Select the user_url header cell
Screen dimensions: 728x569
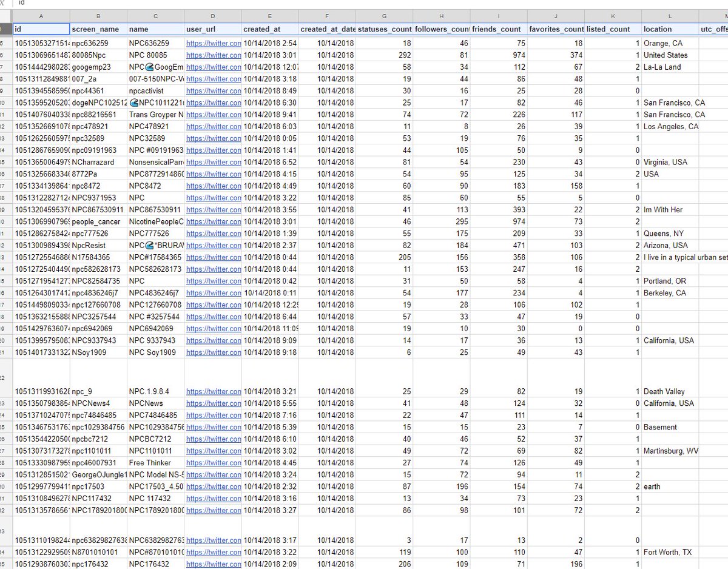213,29
